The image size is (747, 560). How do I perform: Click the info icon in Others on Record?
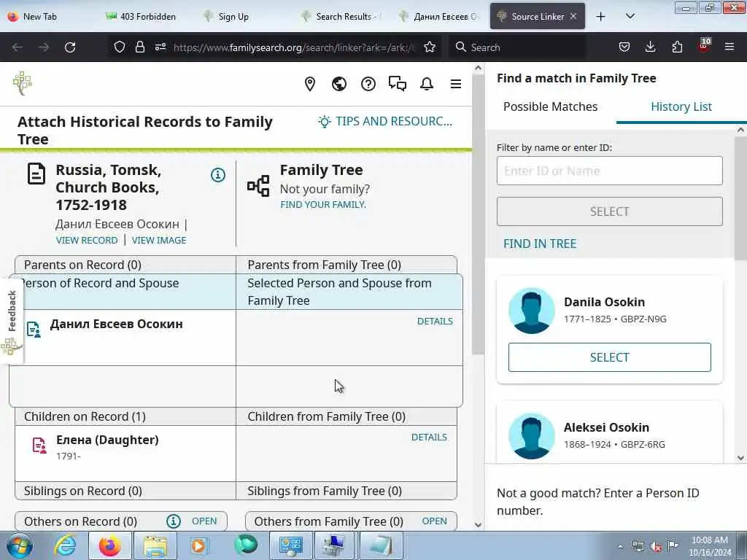tap(174, 521)
